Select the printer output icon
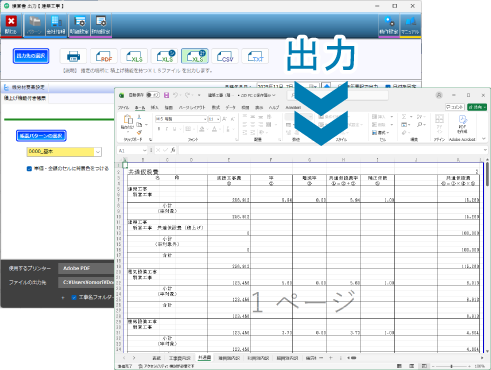Screen dimensions: 491x370 tap(73, 56)
